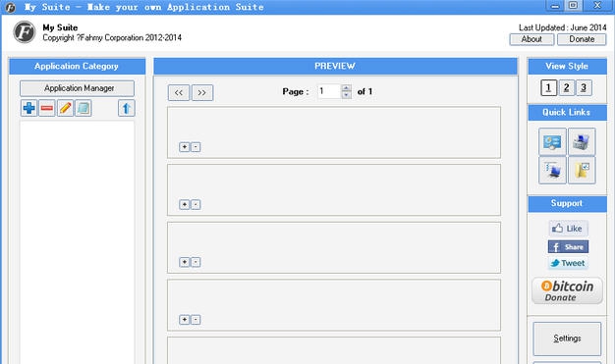Edit category with the yellow pencil icon

(x=65, y=108)
